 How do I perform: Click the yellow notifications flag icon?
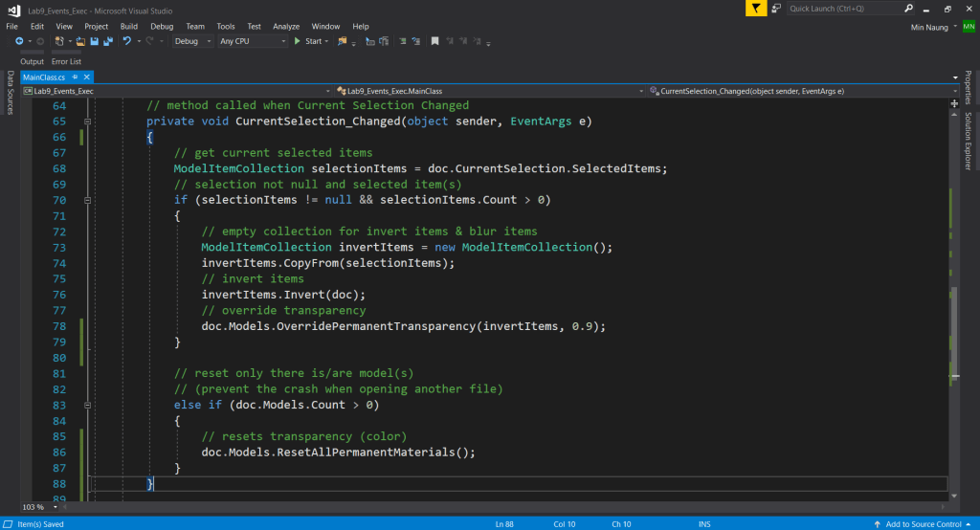coord(757,9)
